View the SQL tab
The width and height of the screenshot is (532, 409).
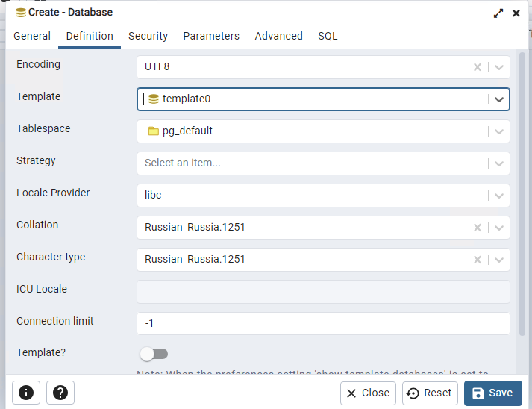[328, 36]
